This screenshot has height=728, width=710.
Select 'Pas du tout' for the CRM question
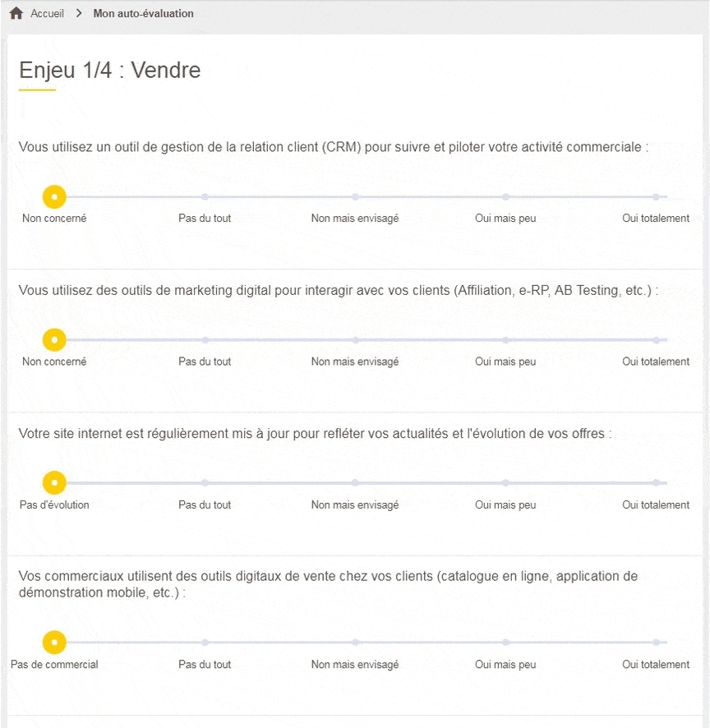coord(205,196)
